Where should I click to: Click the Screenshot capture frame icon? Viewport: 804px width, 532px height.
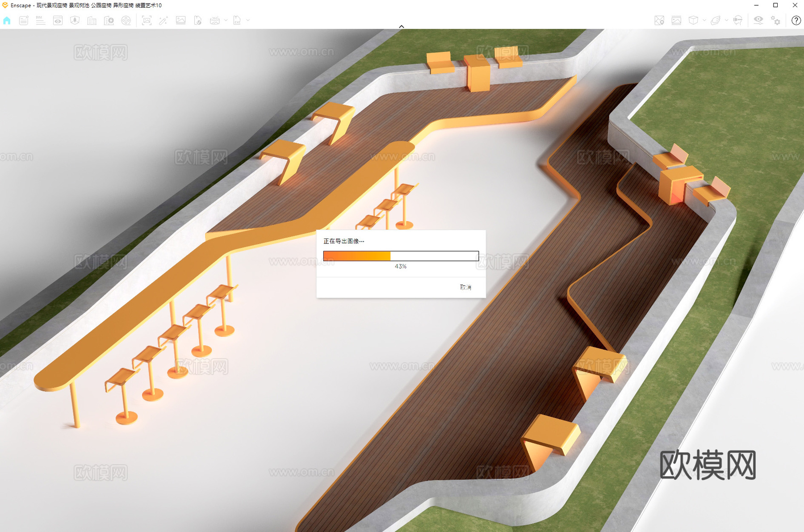147,21
